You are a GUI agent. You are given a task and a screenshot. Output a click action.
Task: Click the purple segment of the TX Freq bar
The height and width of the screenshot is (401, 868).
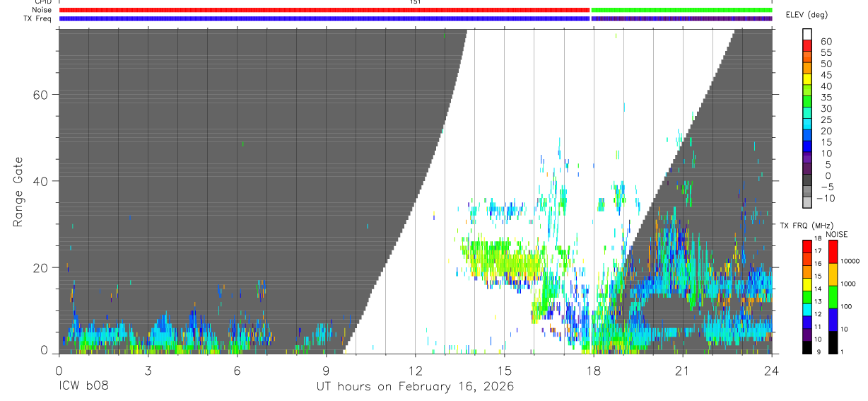point(681,18)
